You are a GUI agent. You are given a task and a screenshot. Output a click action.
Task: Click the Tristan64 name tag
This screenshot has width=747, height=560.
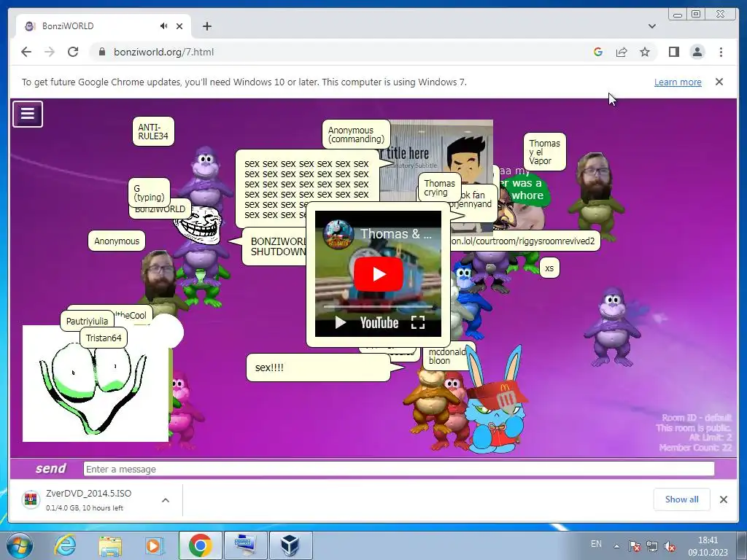pos(104,338)
